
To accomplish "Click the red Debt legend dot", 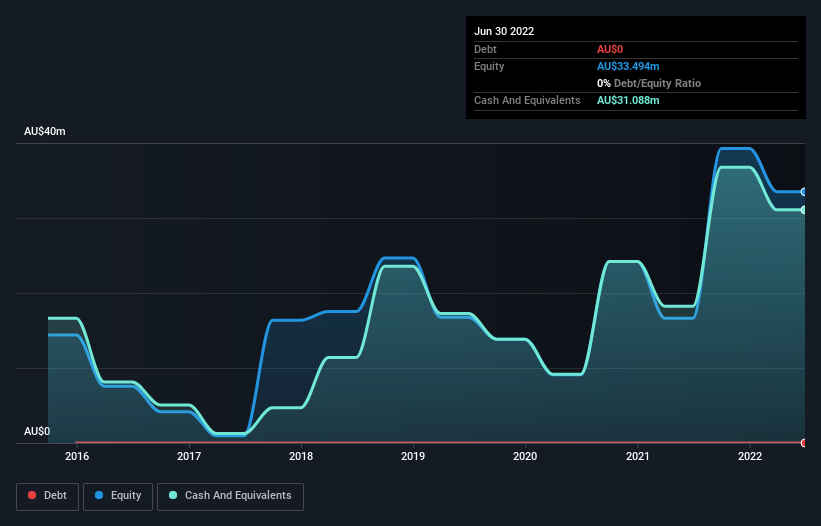I will pos(32,495).
